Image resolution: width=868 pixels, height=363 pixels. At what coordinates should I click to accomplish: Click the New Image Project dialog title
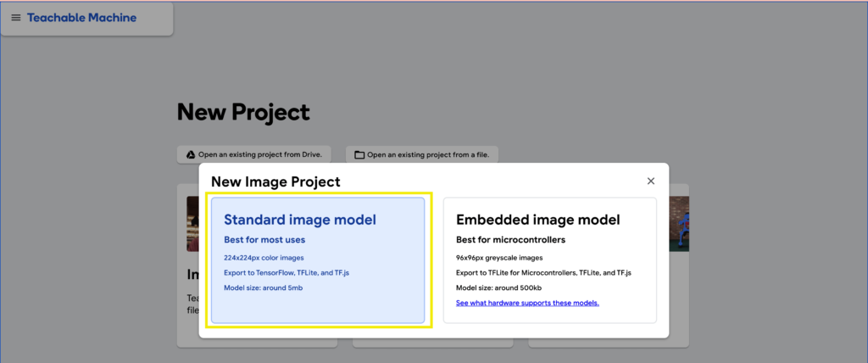275,181
